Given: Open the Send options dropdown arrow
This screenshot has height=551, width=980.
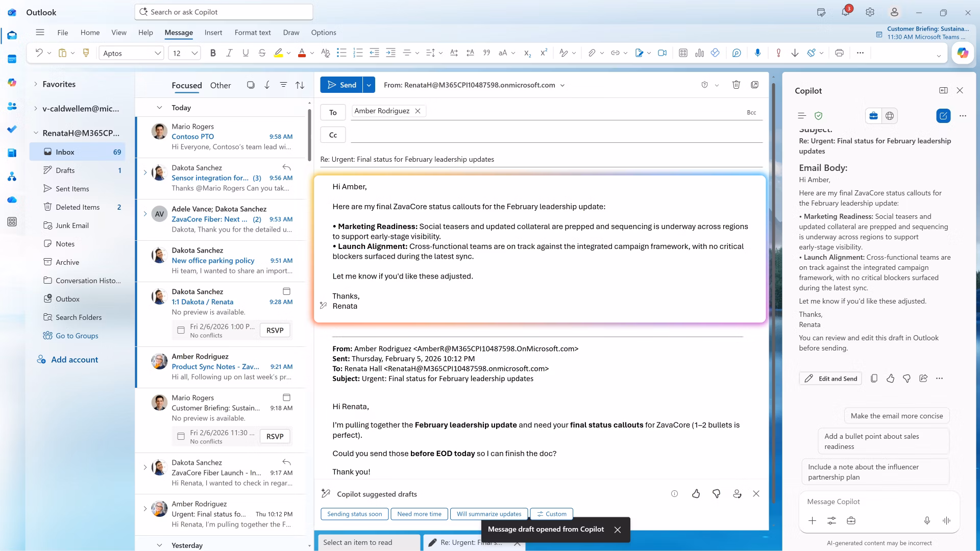Looking at the screenshot, I should pyautogui.click(x=369, y=85).
